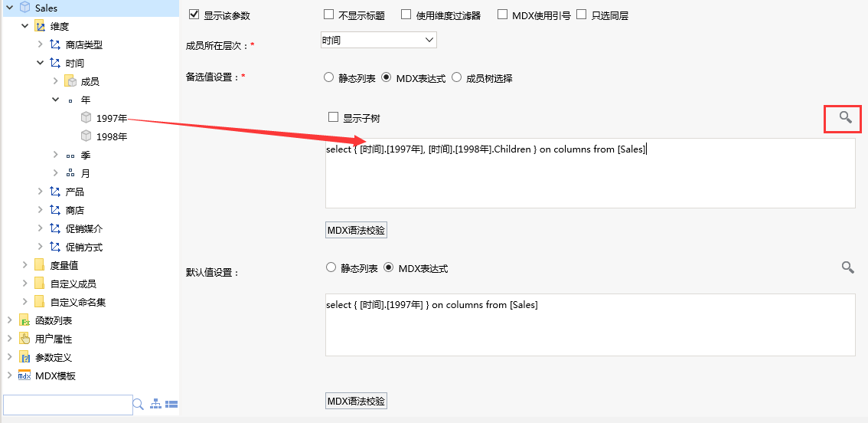
Task: Click the 1998年 member cube icon
Action: point(86,136)
